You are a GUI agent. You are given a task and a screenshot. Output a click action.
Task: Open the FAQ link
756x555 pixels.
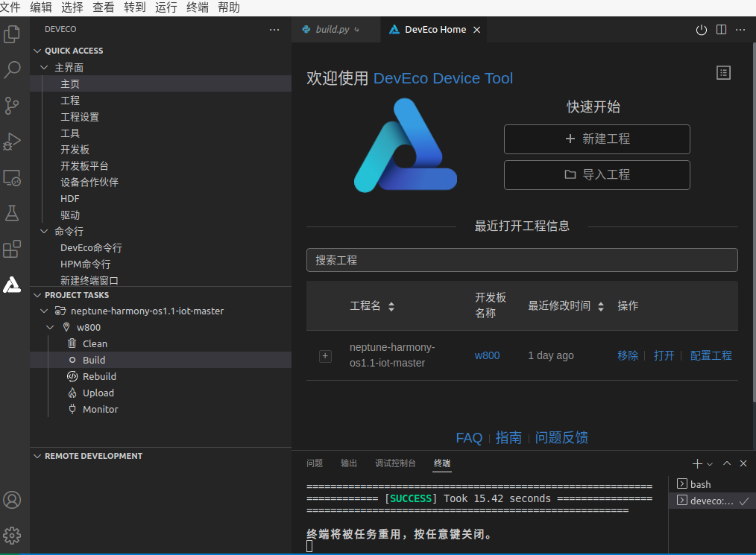tap(469, 438)
